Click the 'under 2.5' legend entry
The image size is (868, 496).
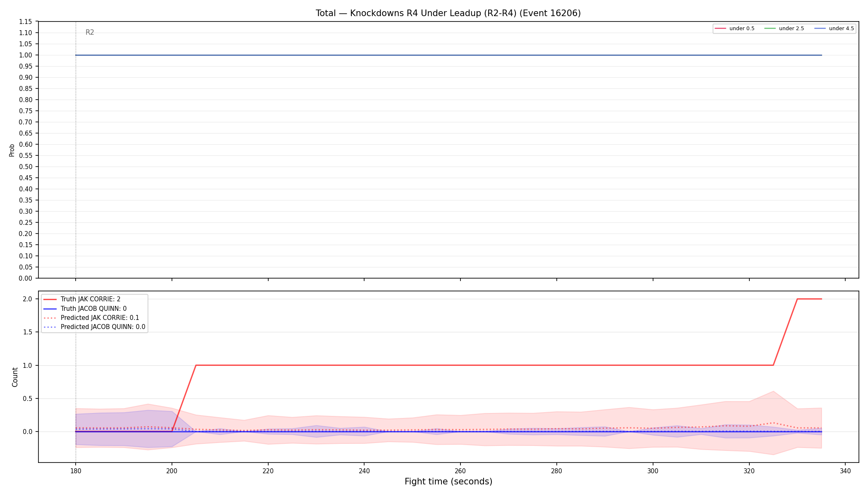[784, 29]
